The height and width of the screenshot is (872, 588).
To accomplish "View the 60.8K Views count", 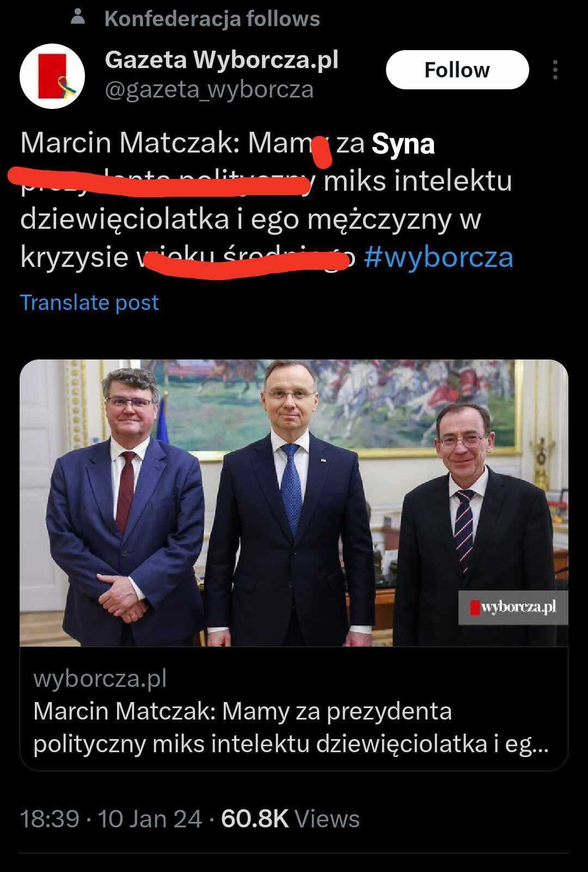I will [290, 819].
